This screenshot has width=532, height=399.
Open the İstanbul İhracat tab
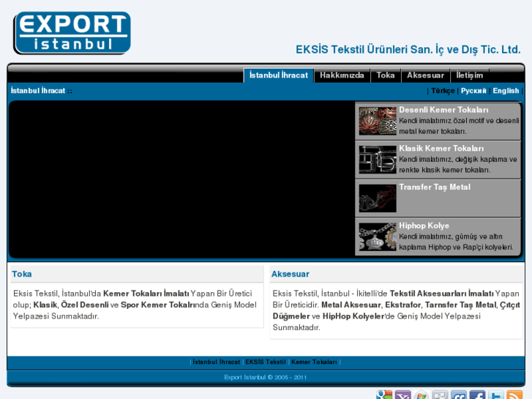coord(279,75)
